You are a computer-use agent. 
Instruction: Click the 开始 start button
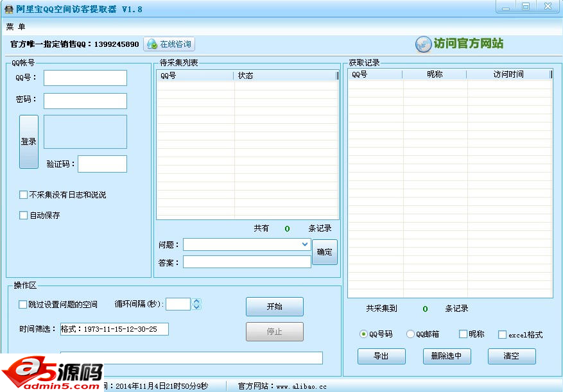(x=275, y=307)
